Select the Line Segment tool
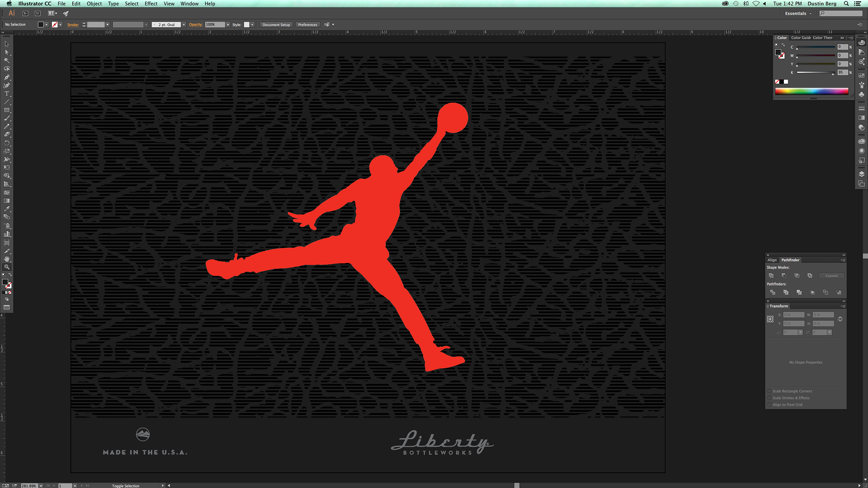The height and width of the screenshot is (488, 868). [7, 102]
